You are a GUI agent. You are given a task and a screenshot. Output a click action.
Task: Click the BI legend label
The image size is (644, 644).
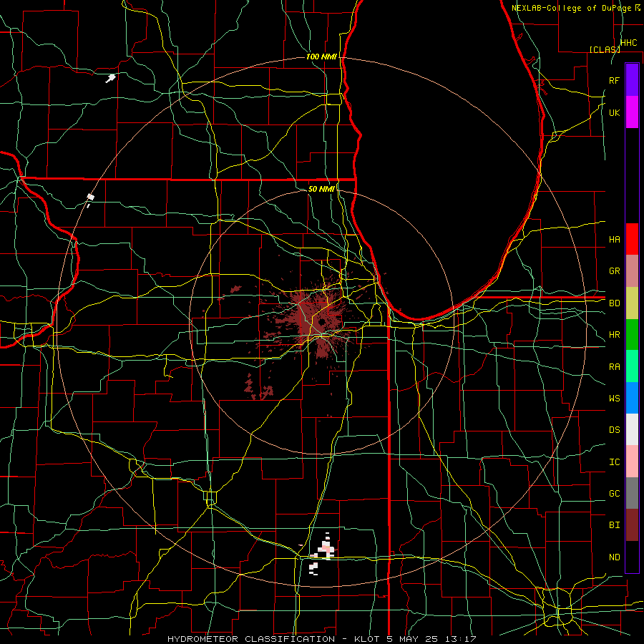614,525
